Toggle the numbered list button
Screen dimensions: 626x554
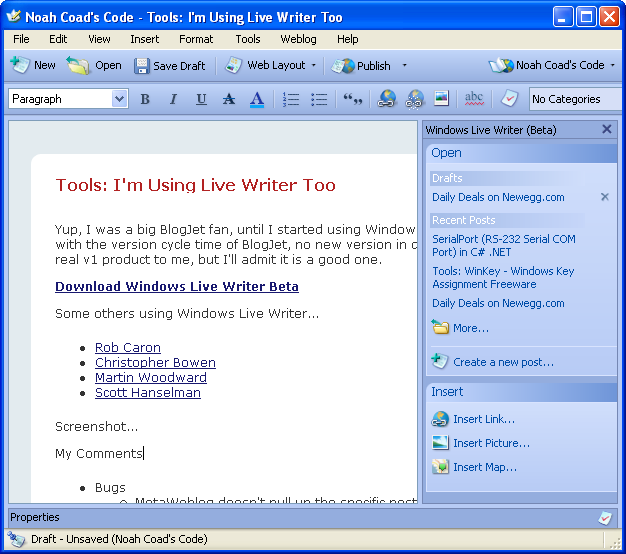291,99
